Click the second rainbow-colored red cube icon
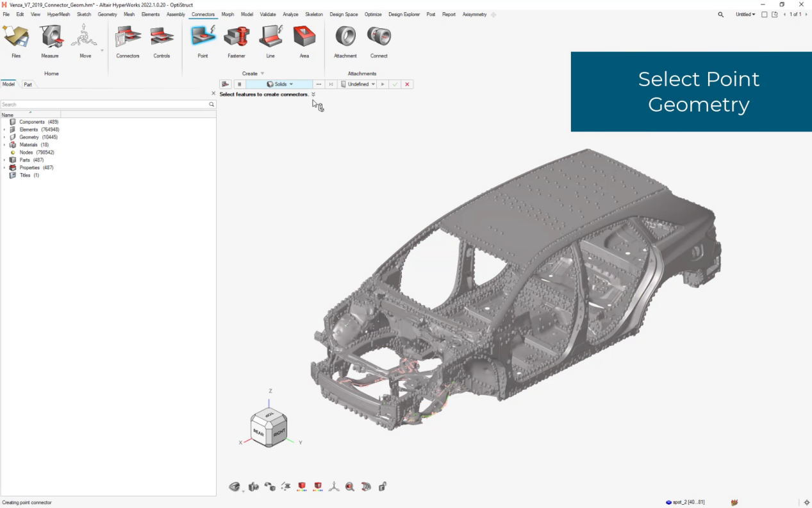812x508 pixels. pyautogui.click(x=317, y=487)
